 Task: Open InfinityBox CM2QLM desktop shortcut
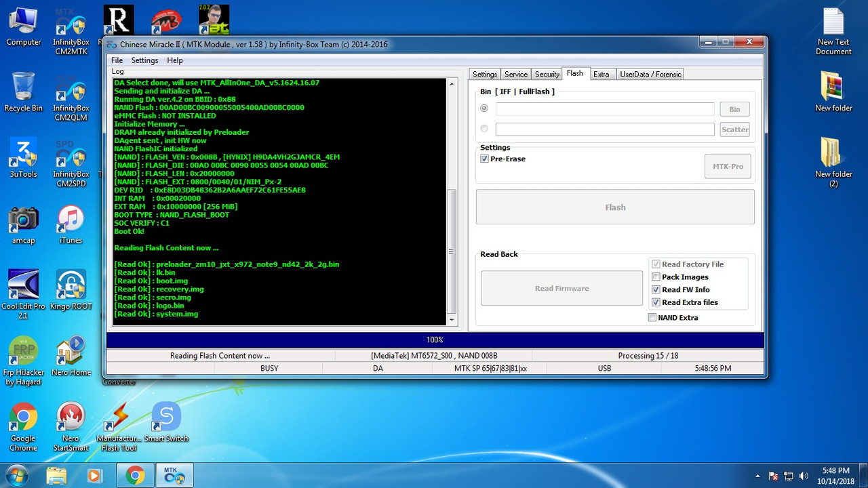[71, 98]
